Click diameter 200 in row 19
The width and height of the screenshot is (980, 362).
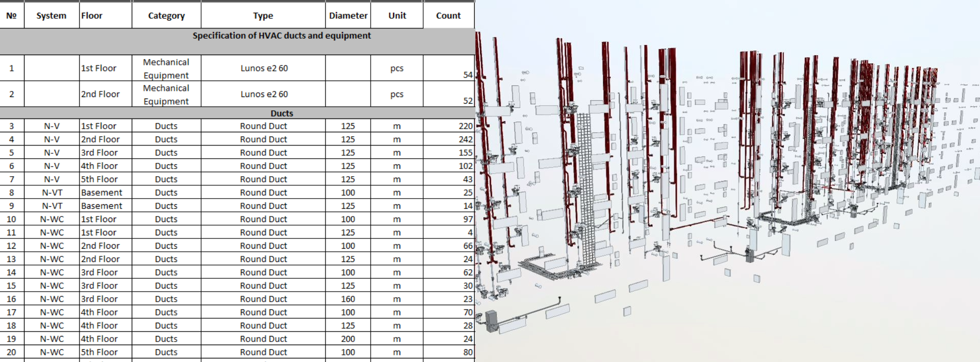[x=348, y=339]
